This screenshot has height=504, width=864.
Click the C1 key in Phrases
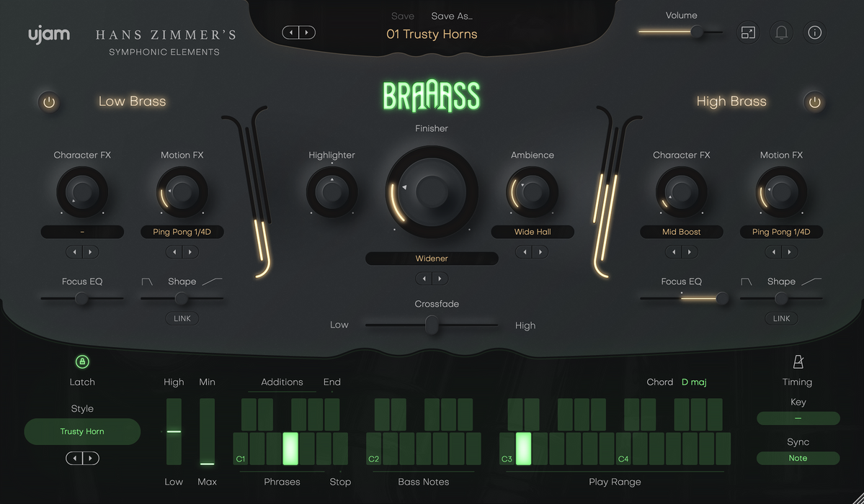(241, 449)
